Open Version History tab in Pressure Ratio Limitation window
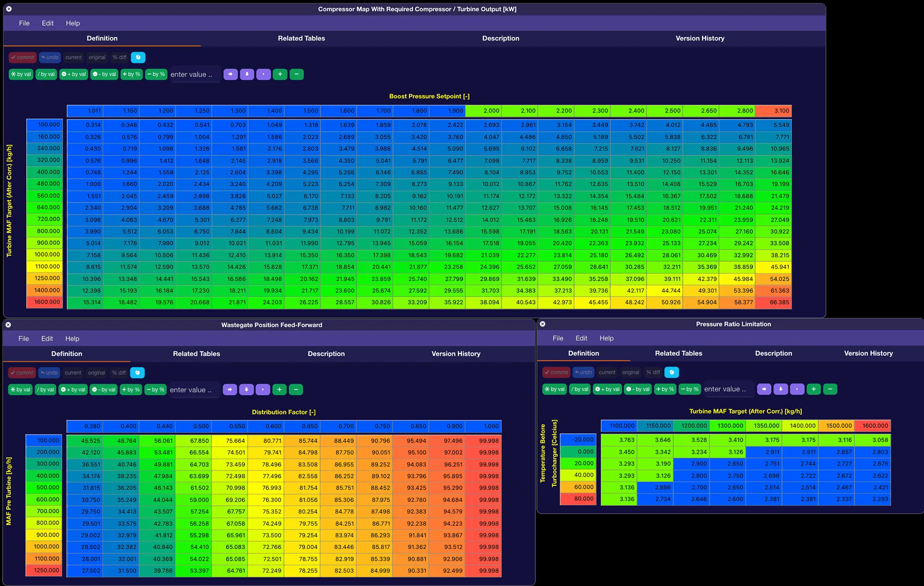Image resolution: width=924 pixels, height=586 pixels. point(869,353)
